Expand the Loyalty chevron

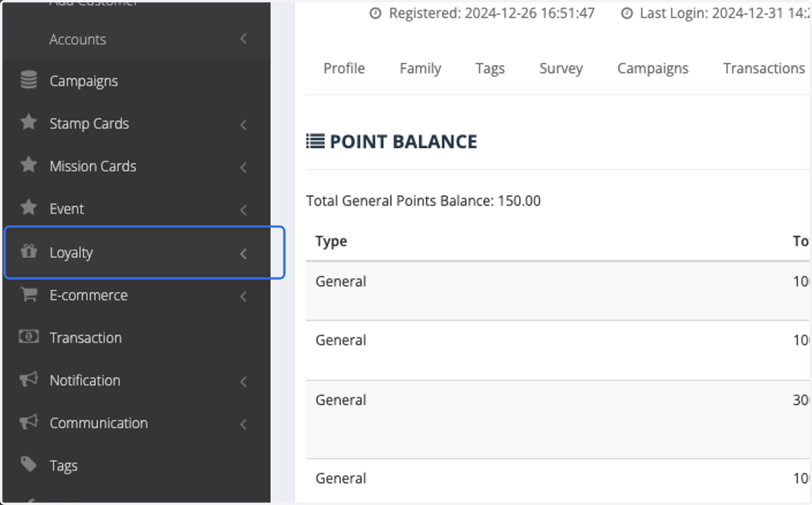(244, 254)
